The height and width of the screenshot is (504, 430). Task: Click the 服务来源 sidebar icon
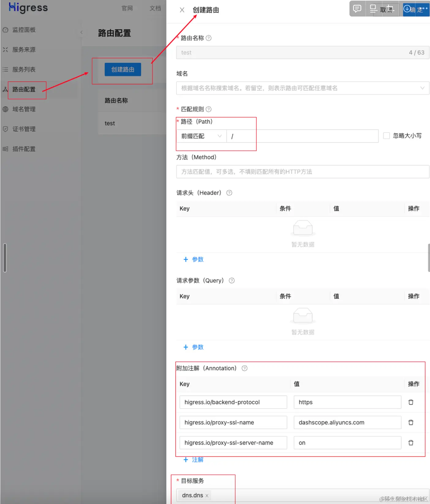click(x=5, y=50)
